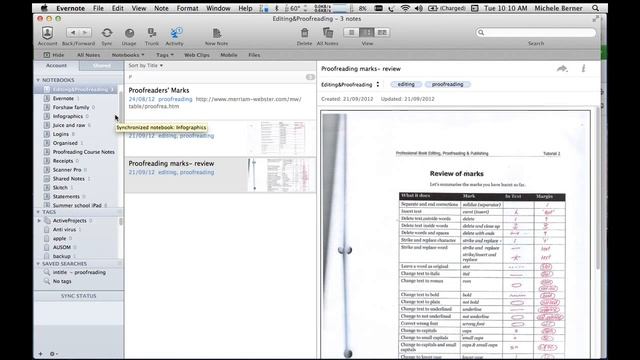This screenshot has width=640, height=360.
Task: Open the Apple menu
Action: [44, 8]
